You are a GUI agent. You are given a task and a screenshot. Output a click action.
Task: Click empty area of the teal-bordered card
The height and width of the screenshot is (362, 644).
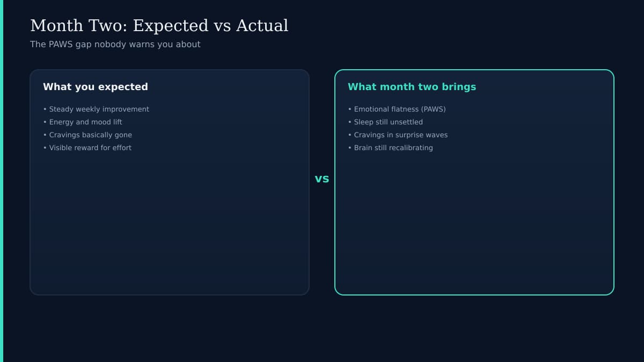pyautogui.click(x=474, y=225)
